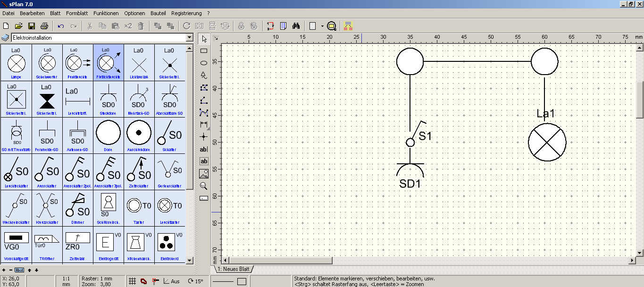The width and height of the screenshot is (644, 287).
Task: Open the Bauteil menu
Action: tap(158, 13)
